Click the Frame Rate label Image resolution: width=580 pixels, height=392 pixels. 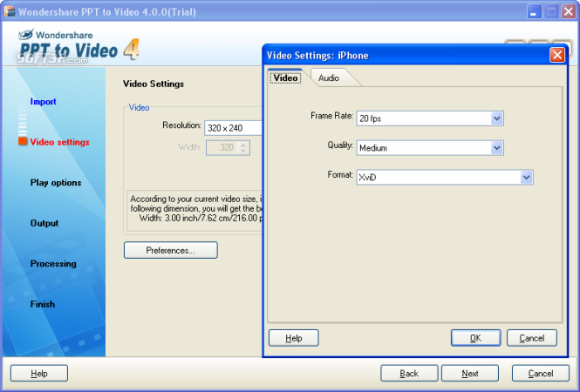(x=331, y=116)
